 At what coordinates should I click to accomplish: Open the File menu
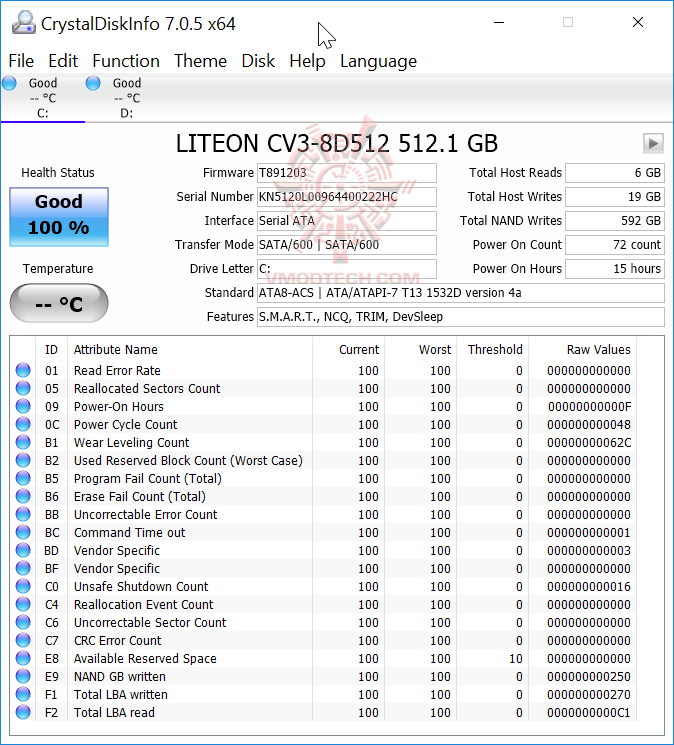(21, 61)
